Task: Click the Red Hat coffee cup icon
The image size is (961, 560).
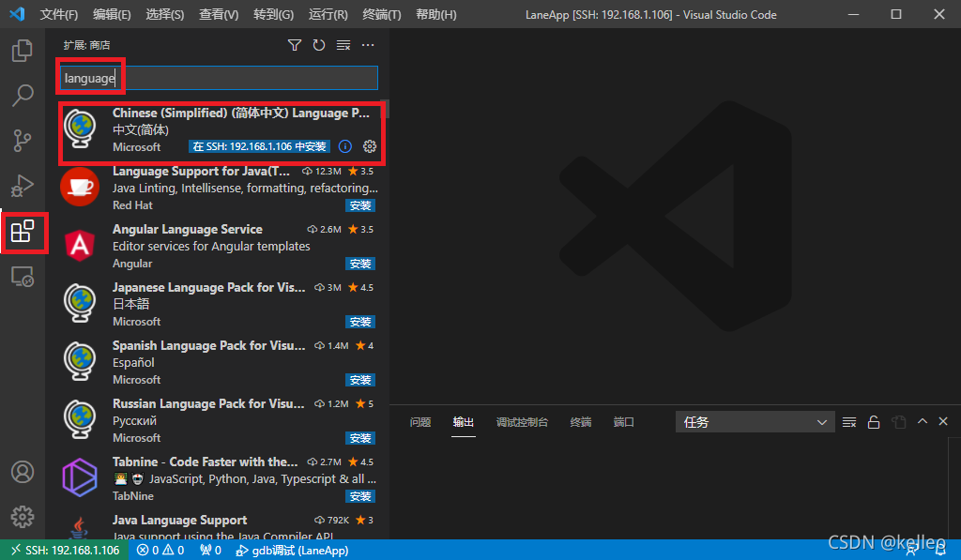Action: click(80, 187)
